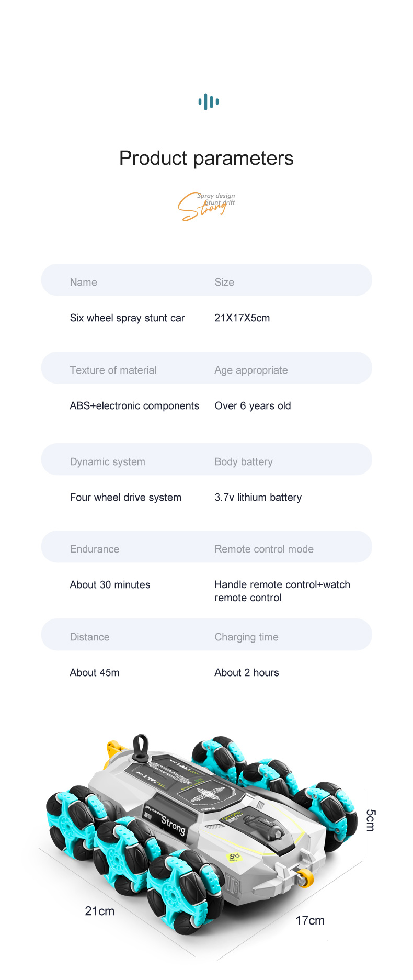413x980 pixels.
Task: Click the Age appropriate header
Action: [251, 370]
